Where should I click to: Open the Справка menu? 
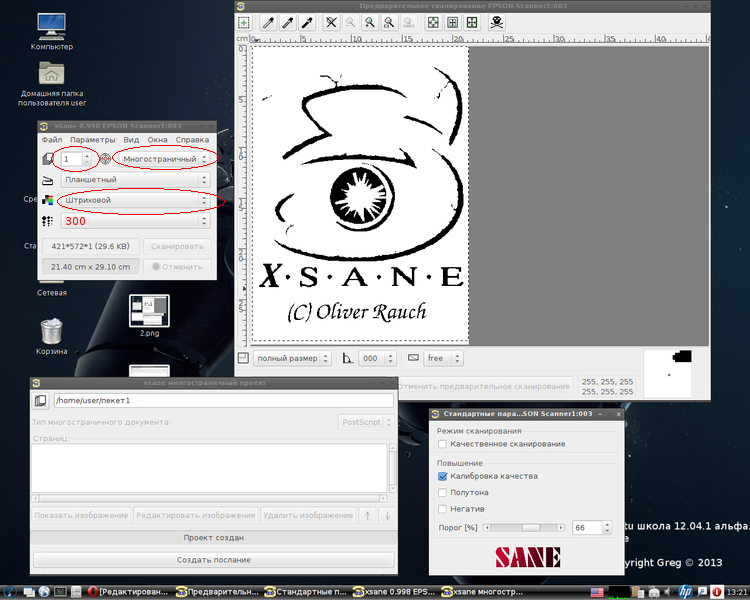coord(192,140)
